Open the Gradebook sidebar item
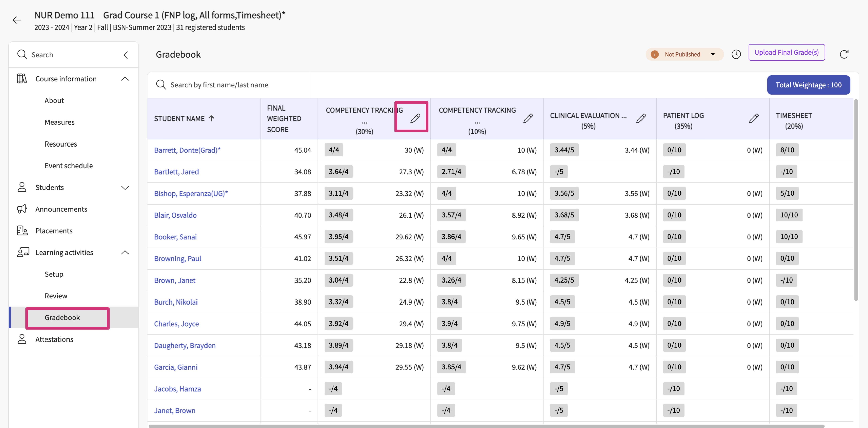This screenshot has width=868, height=428. click(63, 317)
